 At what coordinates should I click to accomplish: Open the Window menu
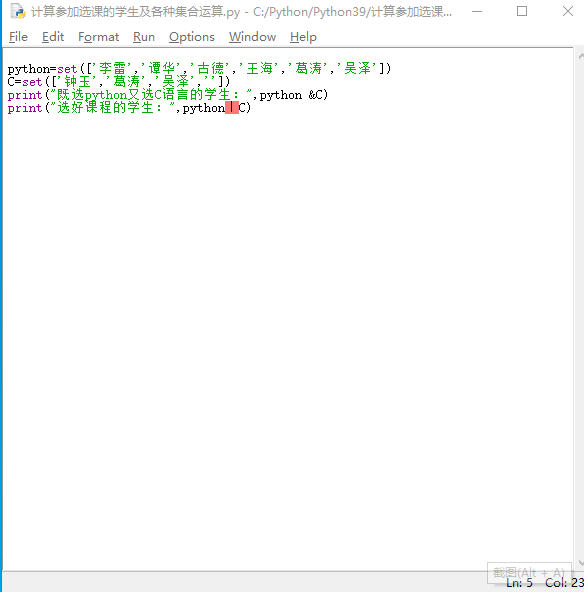[x=252, y=37]
